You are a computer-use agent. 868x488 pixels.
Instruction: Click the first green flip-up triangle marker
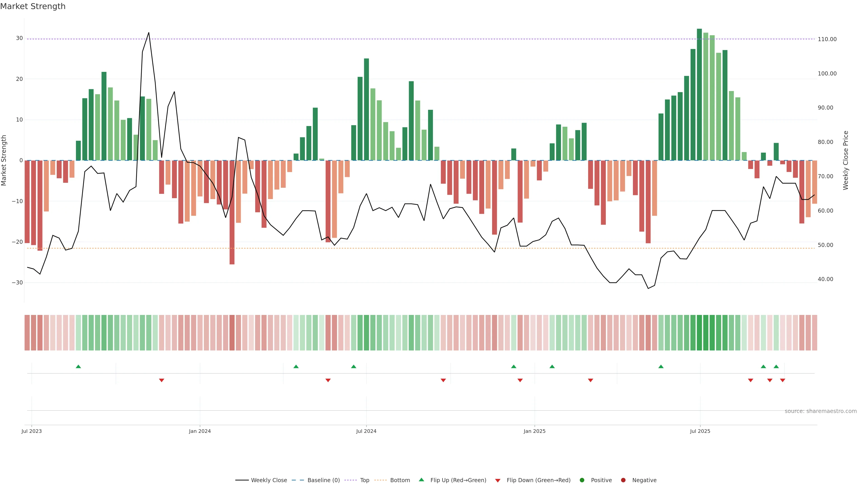[x=78, y=366]
